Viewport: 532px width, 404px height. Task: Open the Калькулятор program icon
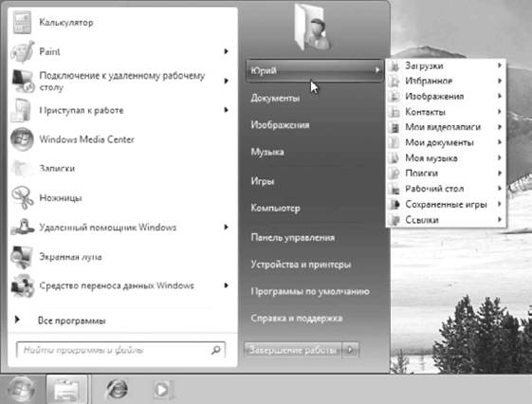click(x=22, y=23)
